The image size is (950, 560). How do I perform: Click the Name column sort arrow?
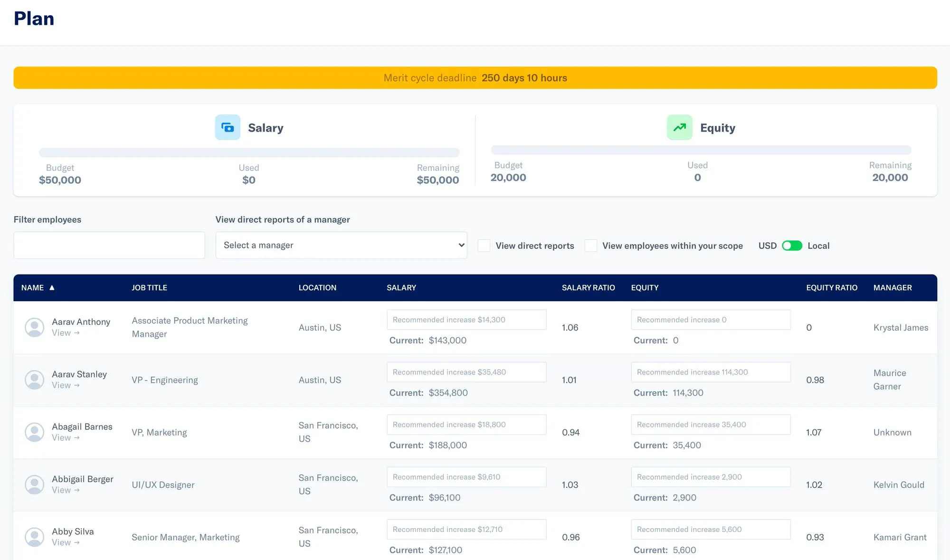click(x=52, y=287)
